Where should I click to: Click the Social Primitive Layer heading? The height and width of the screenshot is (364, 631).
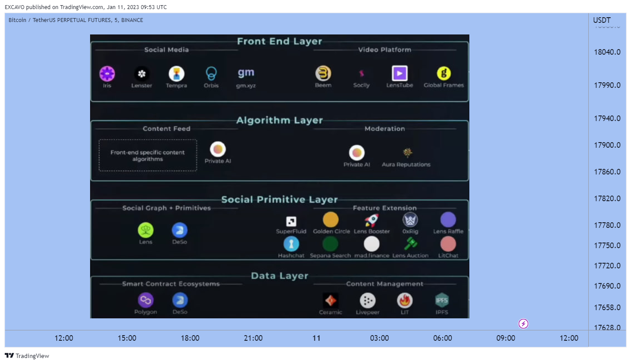(280, 200)
